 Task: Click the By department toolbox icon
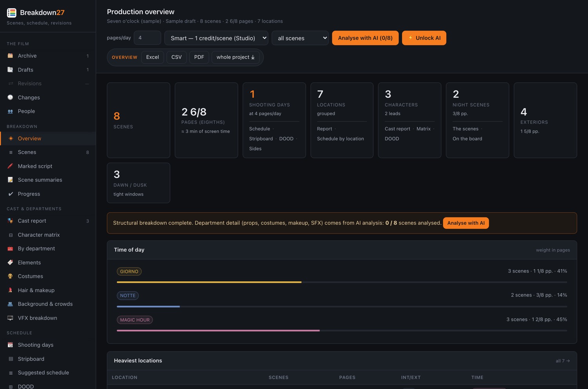(x=10, y=248)
